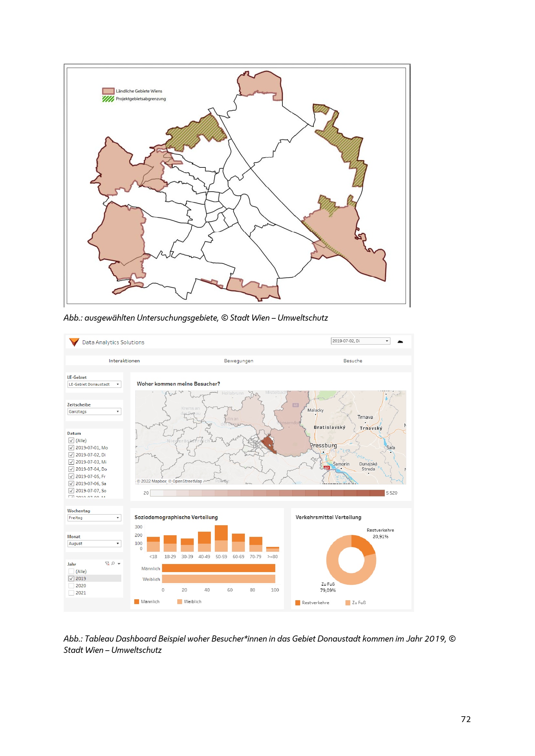Open the Besuche tab
This screenshot has height=756, width=535.
click(x=353, y=361)
